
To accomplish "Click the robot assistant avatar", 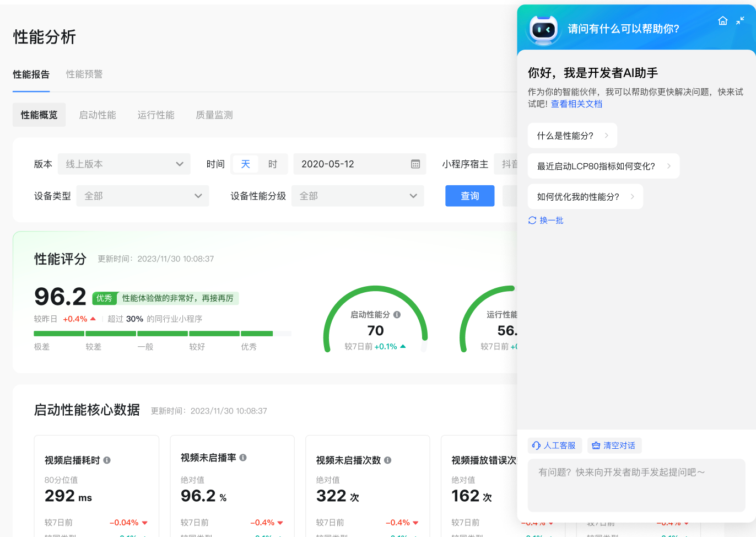I will [x=543, y=29].
